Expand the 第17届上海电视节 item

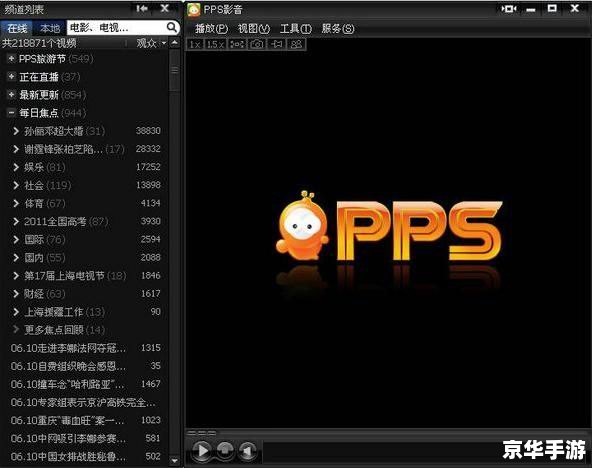pyautogui.click(x=16, y=276)
